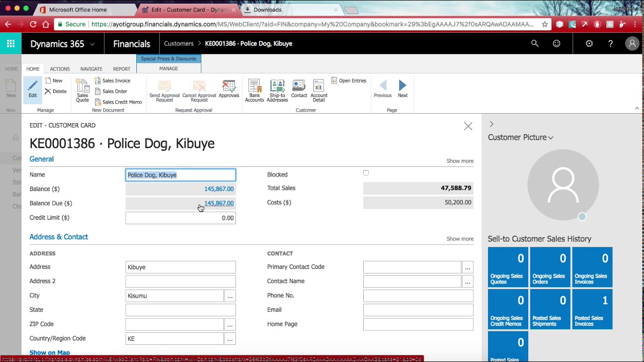Create a Sales Order document
644x362 pixels.
111,92
